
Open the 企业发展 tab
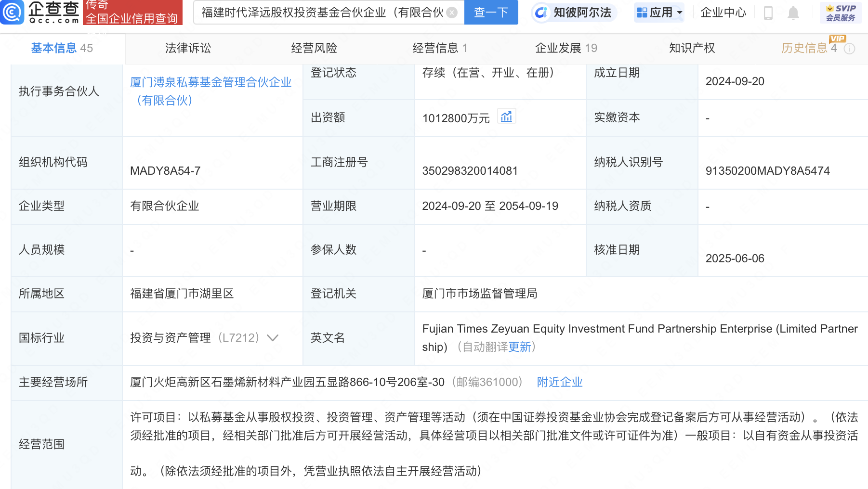click(x=560, y=48)
